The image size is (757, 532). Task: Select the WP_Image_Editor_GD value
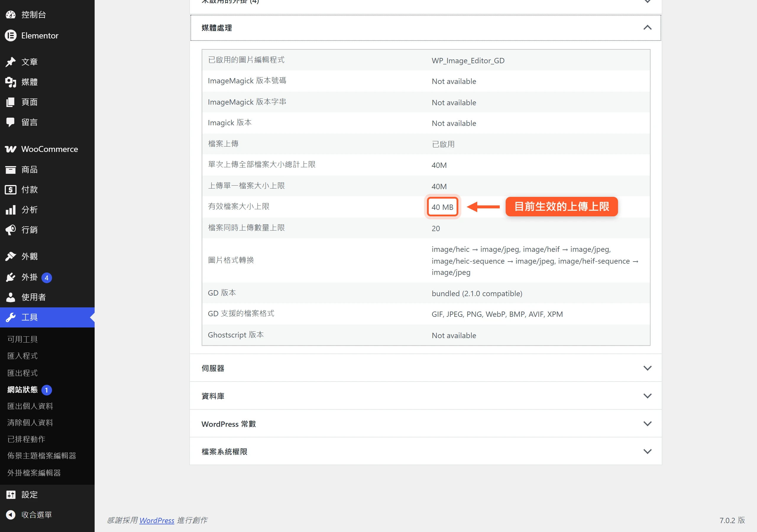click(468, 61)
